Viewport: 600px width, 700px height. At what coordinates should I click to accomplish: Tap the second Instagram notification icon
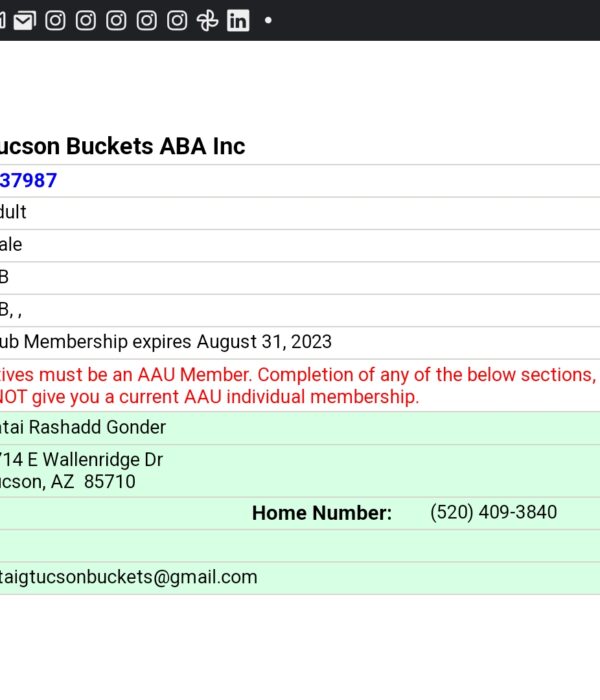pyautogui.click(x=86, y=21)
